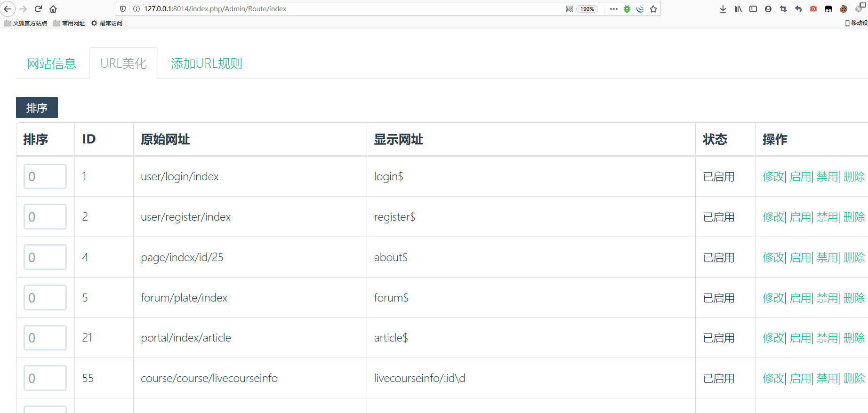Click 删除 for the register$ rule
This screenshot has width=868, height=413.
point(854,217)
